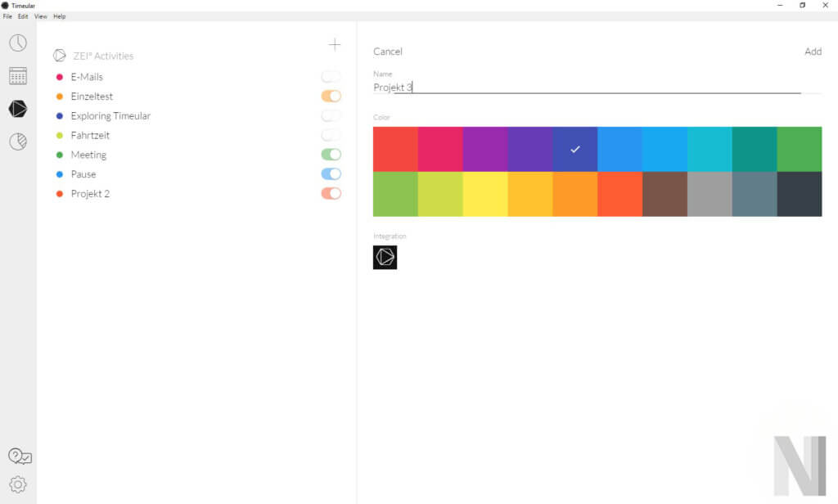
Task: Open the View menu
Action: (x=40, y=16)
